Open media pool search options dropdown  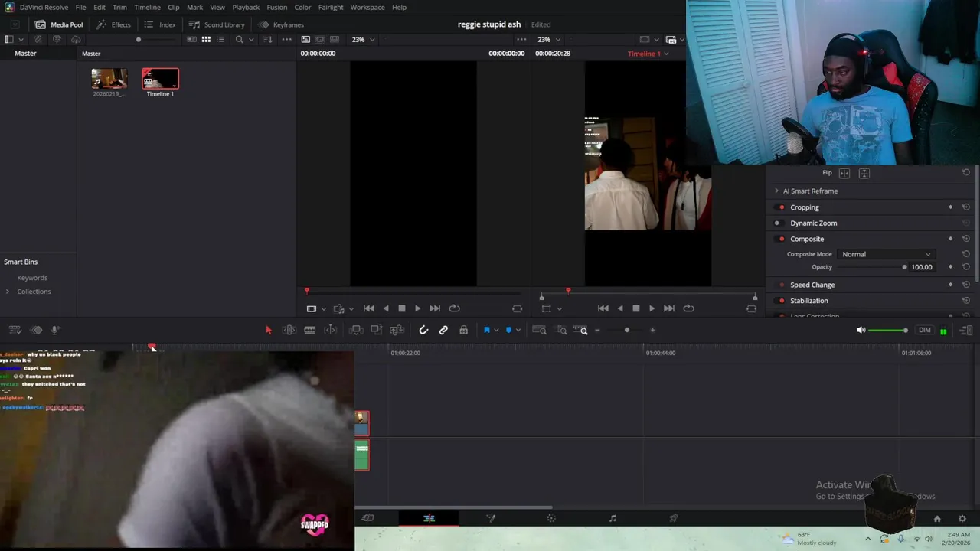click(251, 39)
